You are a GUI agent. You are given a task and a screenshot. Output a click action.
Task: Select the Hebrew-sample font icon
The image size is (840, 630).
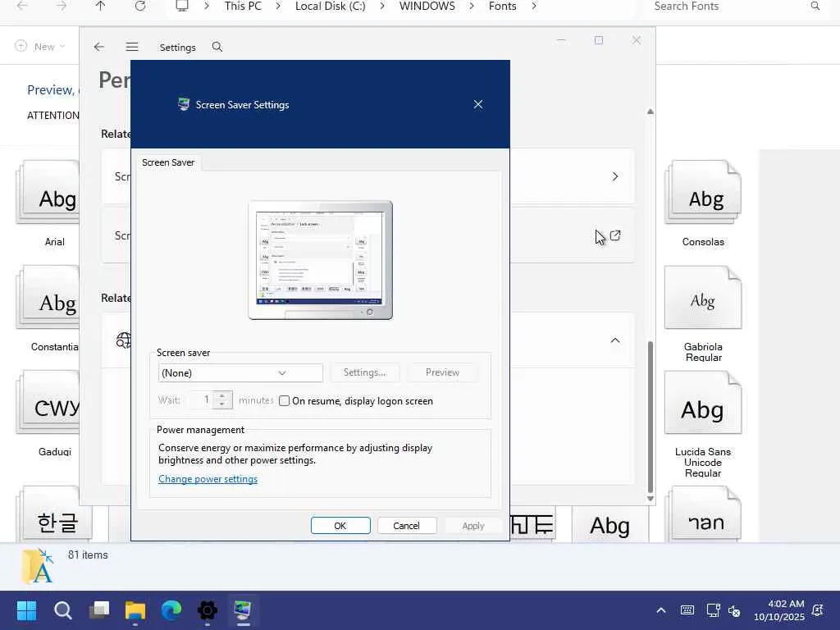click(703, 514)
